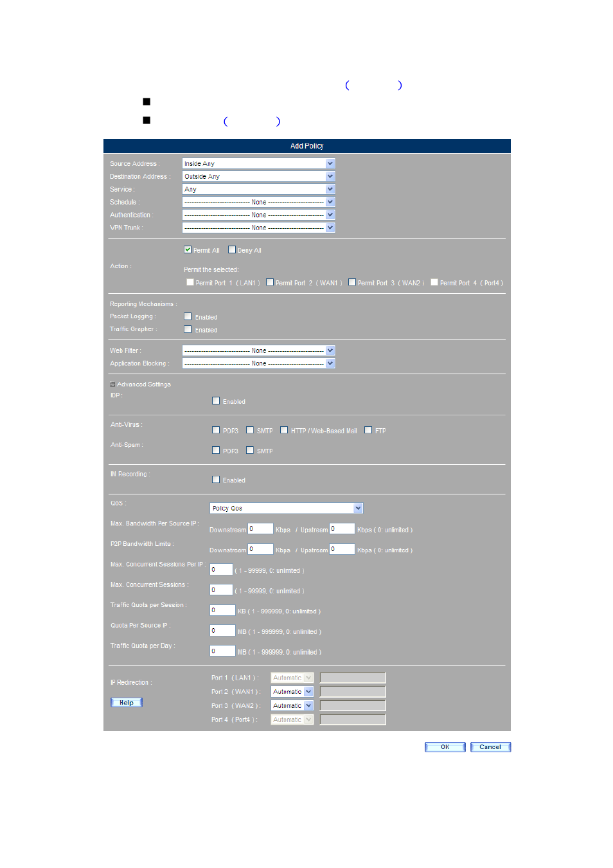Click P2P Bandwidth Upstream field
Image resolution: width=613 pixels, height=868 pixels.
click(x=342, y=549)
